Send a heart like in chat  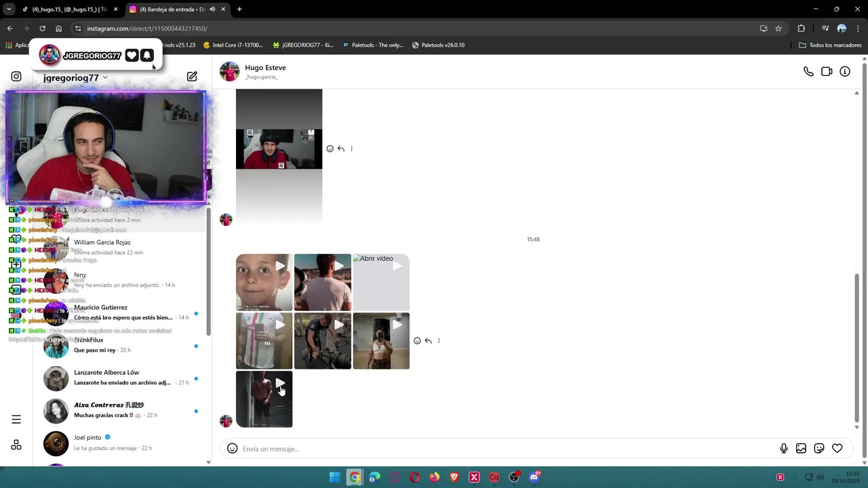837,448
